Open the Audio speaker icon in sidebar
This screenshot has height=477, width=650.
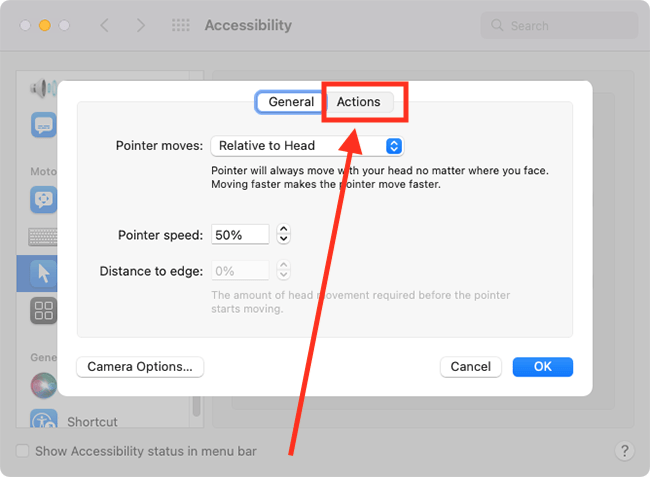click(43, 88)
